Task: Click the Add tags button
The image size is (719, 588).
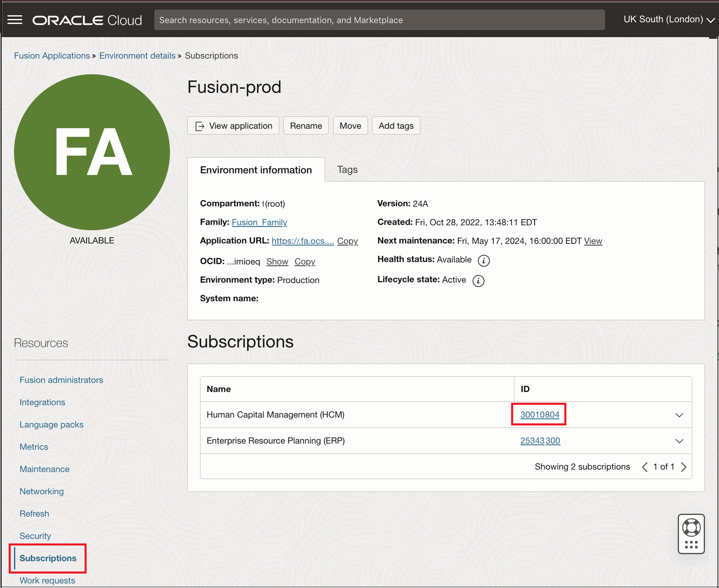Action: (396, 126)
